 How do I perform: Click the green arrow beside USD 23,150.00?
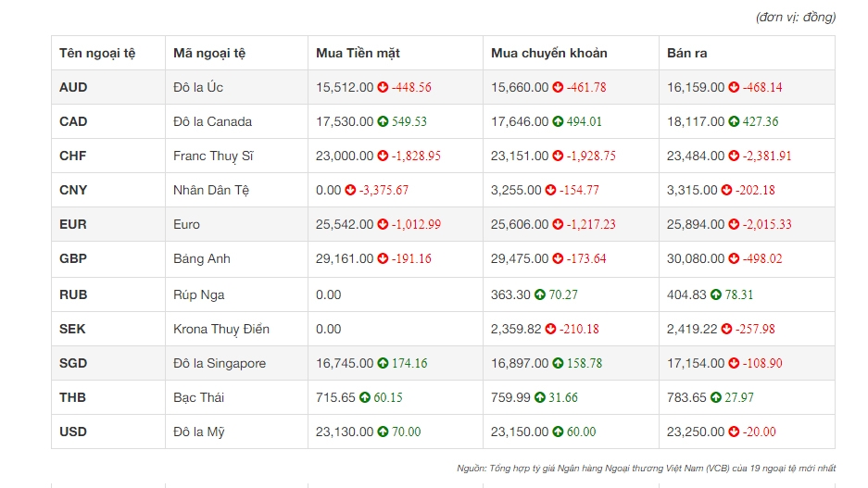(x=558, y=432)
